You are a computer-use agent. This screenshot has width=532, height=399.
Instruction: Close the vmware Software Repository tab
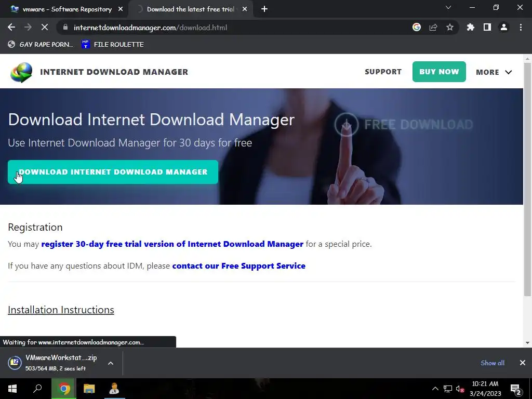coord(121,9)
